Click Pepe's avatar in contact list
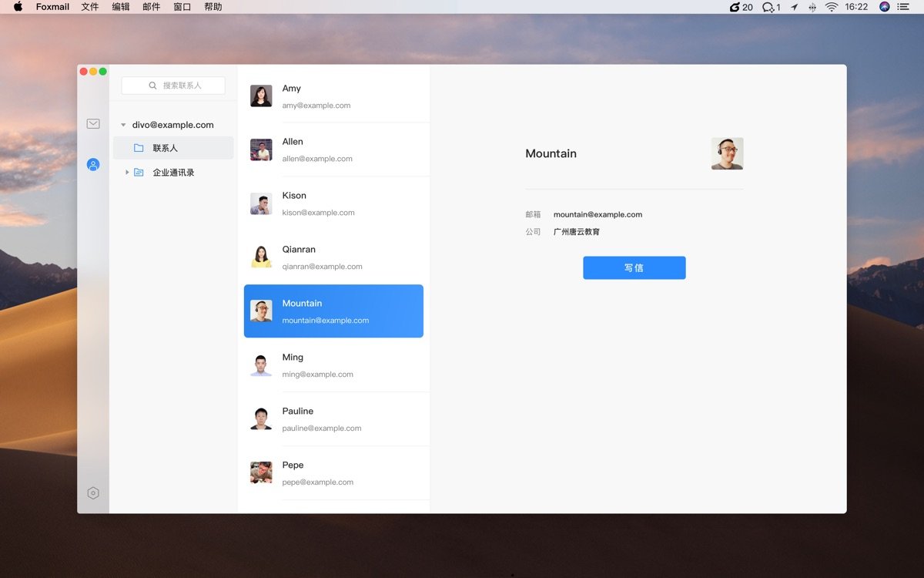This screenshot has width=924, height=578. (261, 472)
